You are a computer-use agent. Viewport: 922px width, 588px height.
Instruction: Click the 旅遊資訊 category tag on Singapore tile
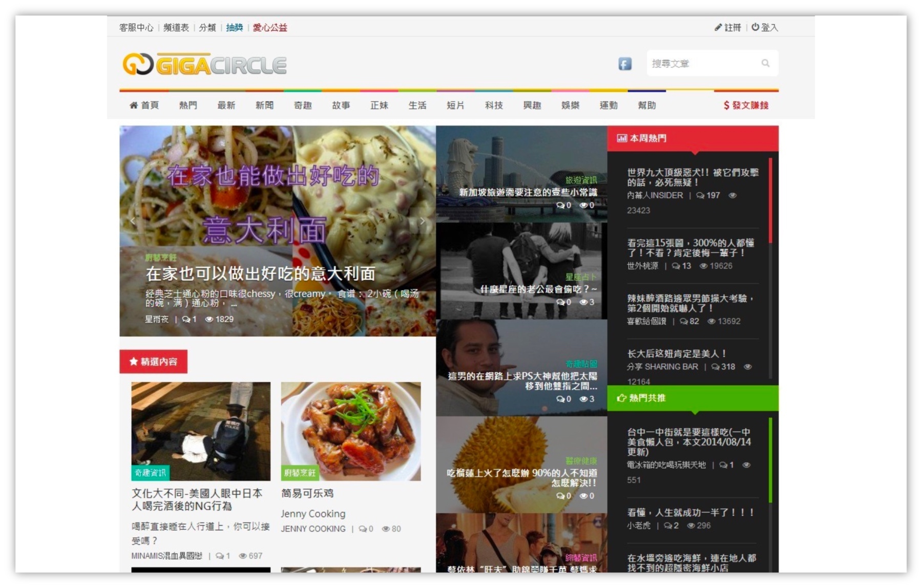(x=581, y=180)
